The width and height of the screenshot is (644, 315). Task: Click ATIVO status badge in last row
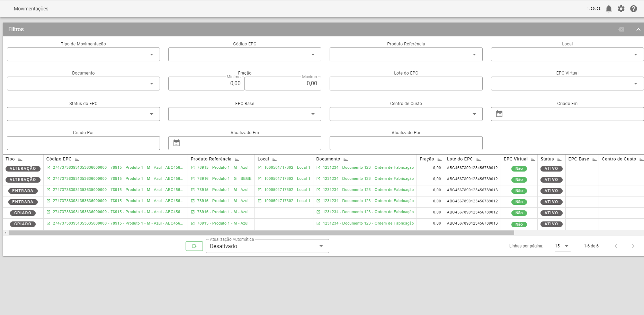click(551, 224)
